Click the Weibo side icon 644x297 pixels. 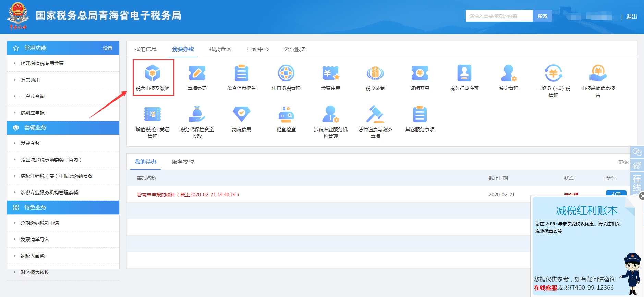tap(637, 165)
